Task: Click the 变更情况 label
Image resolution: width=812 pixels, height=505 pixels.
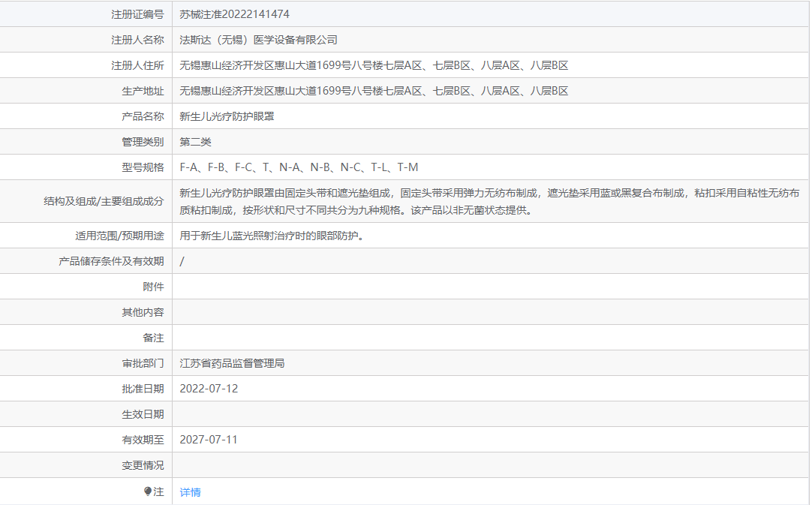Action: click(143, 466)
